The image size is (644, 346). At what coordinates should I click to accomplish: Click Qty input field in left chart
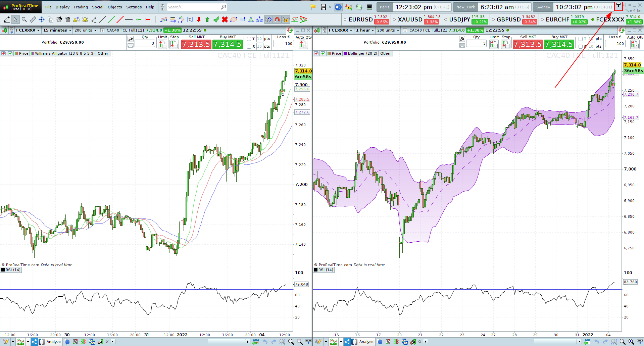pos(145,43)
